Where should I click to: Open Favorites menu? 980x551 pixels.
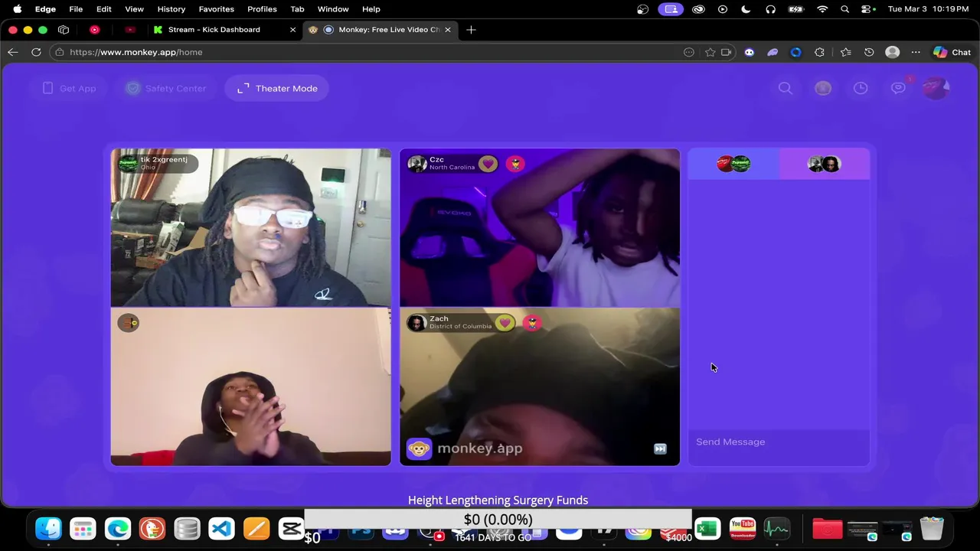pos(217,9)
